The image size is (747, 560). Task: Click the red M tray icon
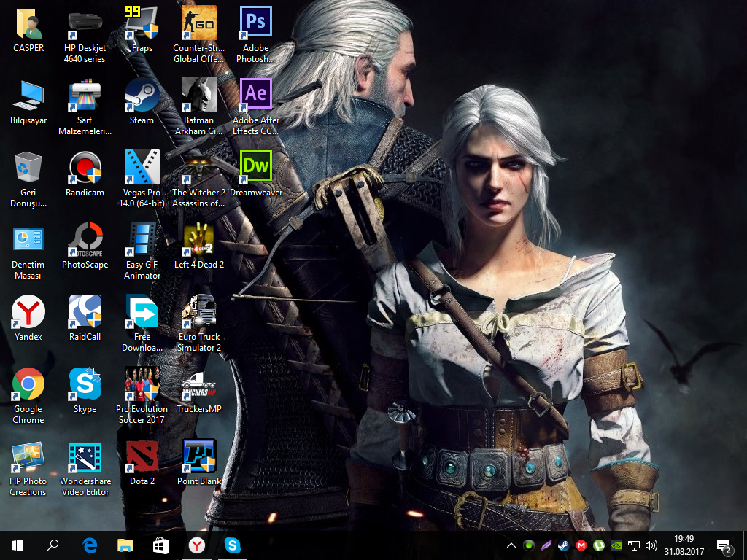pyautogui.click(x=581, y=545)
